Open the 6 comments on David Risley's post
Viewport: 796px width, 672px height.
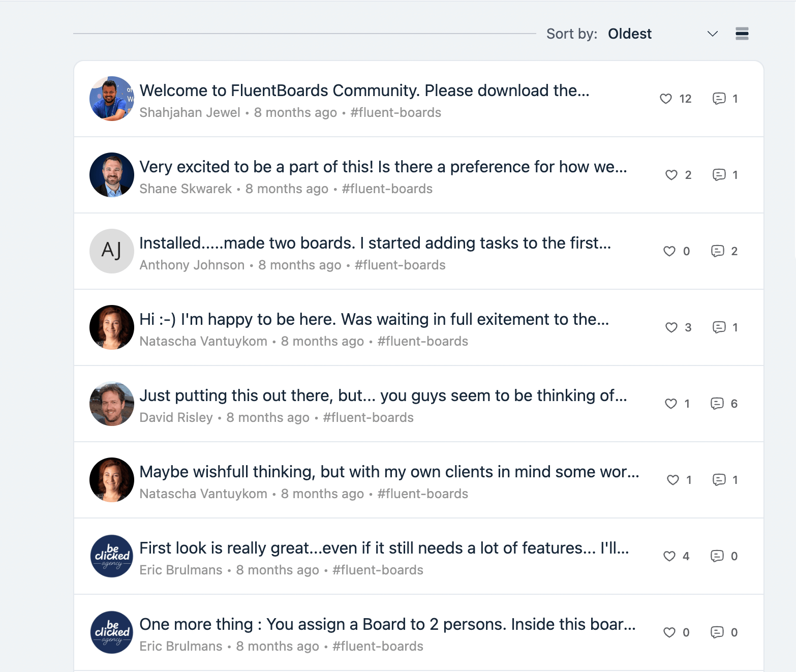(718, 404)
